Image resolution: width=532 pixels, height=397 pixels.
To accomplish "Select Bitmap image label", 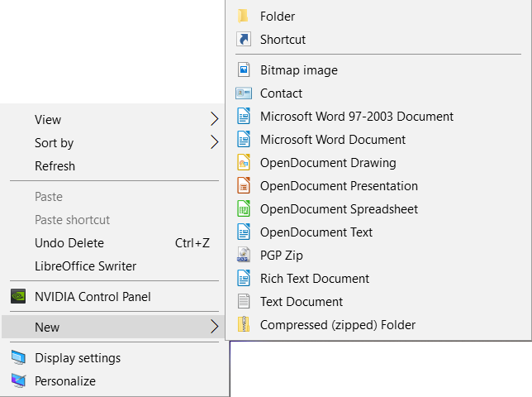I will (x=299, y=70).
